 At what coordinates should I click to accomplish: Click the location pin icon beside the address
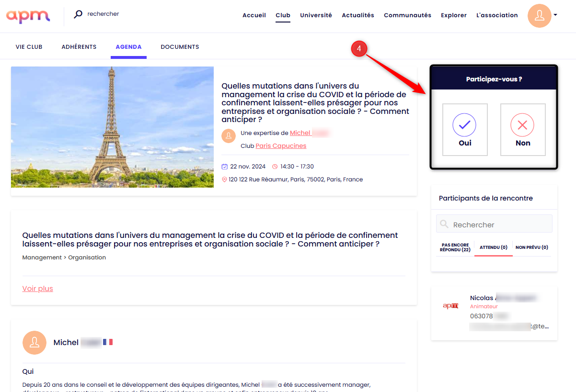click(224, 179)
